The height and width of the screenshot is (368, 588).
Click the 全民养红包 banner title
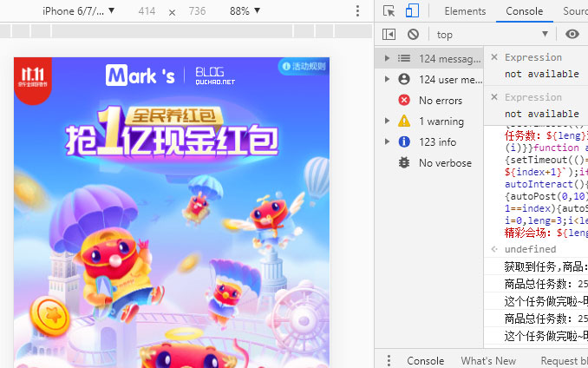(174, 115)
